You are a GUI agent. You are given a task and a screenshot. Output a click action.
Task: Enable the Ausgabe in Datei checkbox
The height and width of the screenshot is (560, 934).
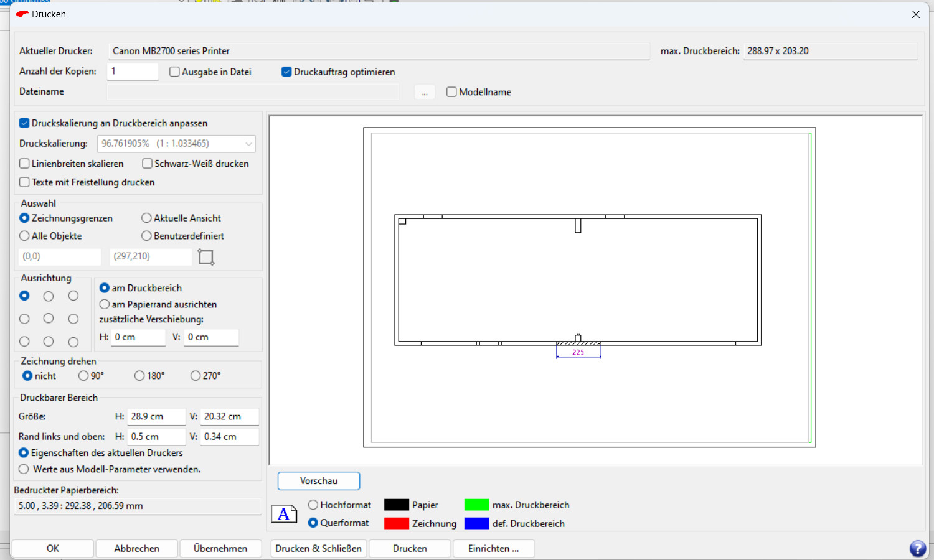[175, 72]
